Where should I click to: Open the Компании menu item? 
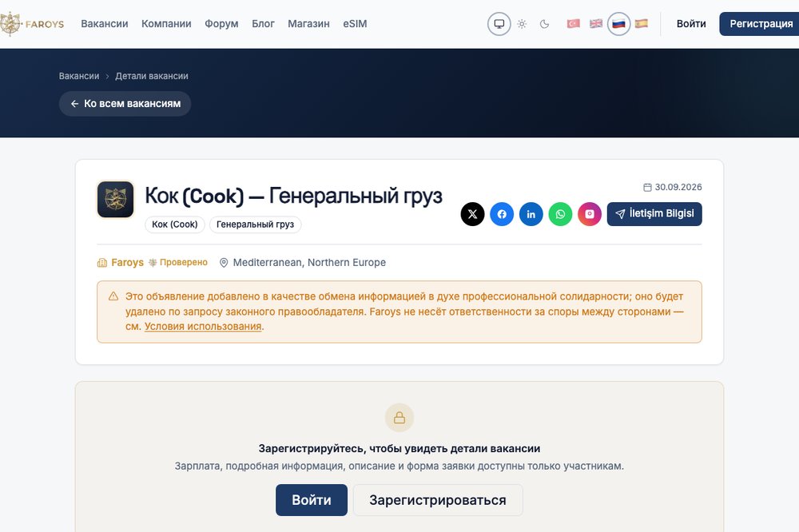click(166, 24)
